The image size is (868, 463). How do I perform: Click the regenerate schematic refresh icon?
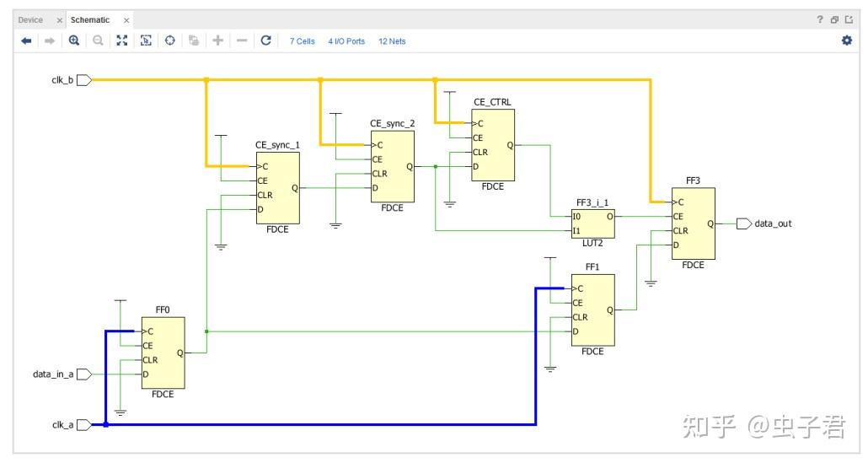[x=265, y=40]
